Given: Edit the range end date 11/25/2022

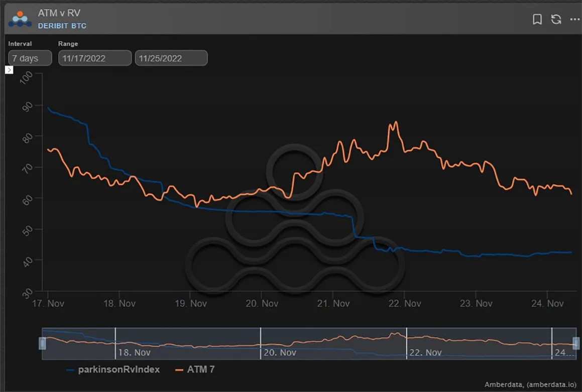Looking at the screenshot, I should [x=171, y=58].
